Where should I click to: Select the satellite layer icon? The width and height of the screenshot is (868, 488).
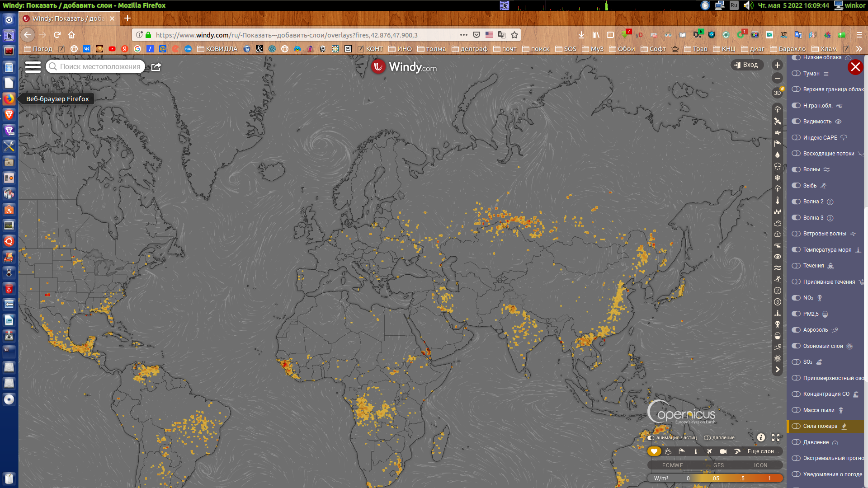click(x=778, y=121)
